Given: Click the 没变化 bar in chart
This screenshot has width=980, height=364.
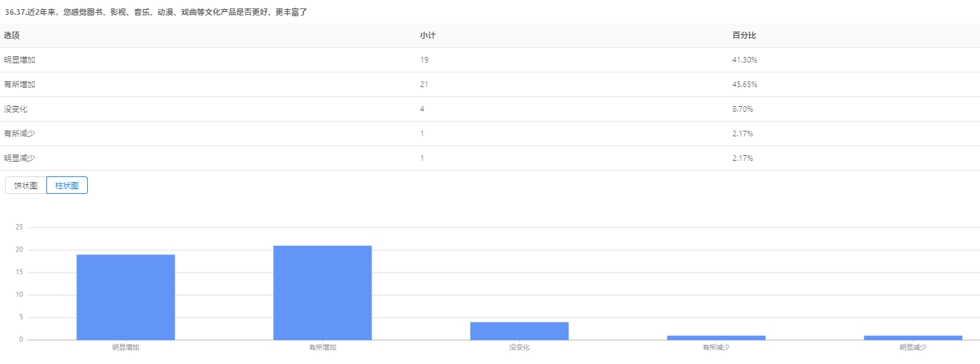Looking at the screenshot, I should pos(519,331).
